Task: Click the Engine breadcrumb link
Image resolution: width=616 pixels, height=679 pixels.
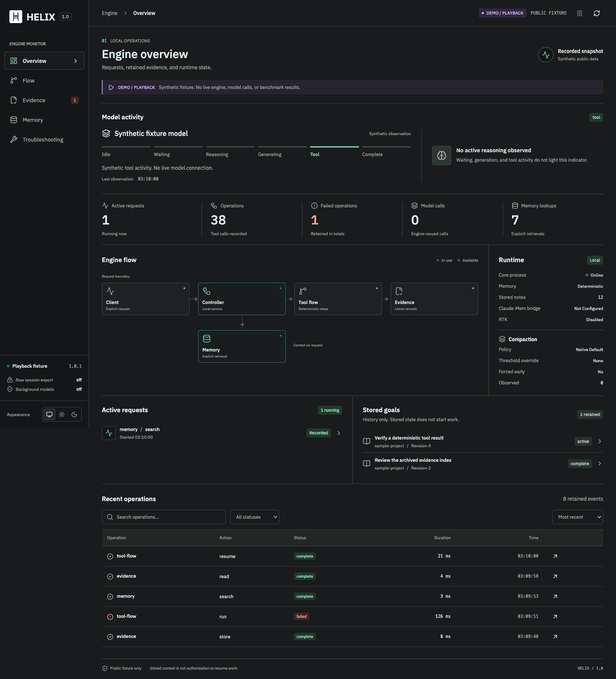Action: [x=110, y=13]
